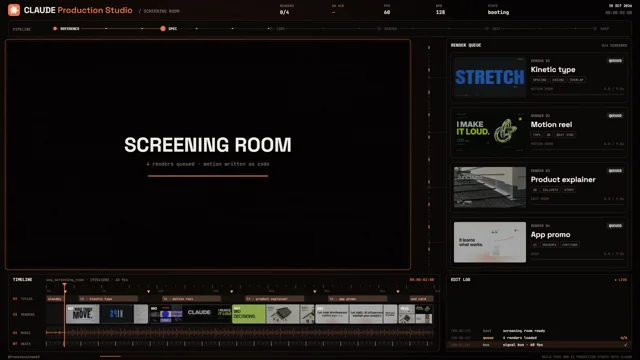The height and width of the screenshot is (360, 640).
Task: Open the SCREENING ROOM breadcrumb
Action: click(x=161, y=11)
